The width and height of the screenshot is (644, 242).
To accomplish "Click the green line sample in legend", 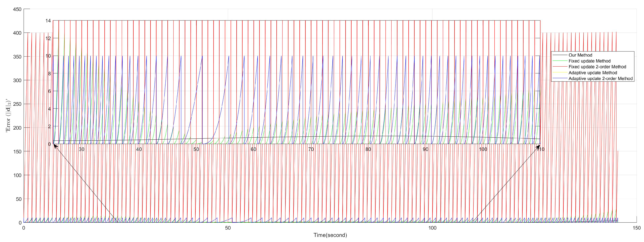I will [x=560, y=61].
